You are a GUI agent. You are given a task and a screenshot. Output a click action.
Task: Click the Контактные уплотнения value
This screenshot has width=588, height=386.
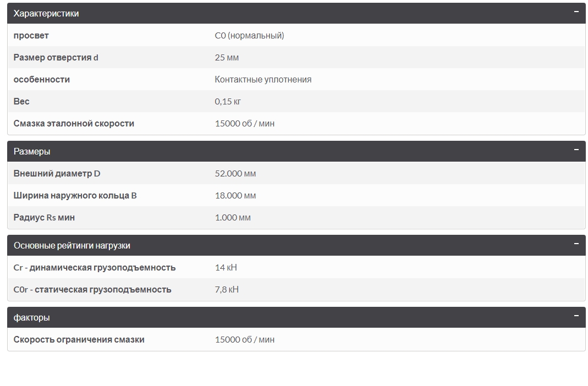pos(263,79)
